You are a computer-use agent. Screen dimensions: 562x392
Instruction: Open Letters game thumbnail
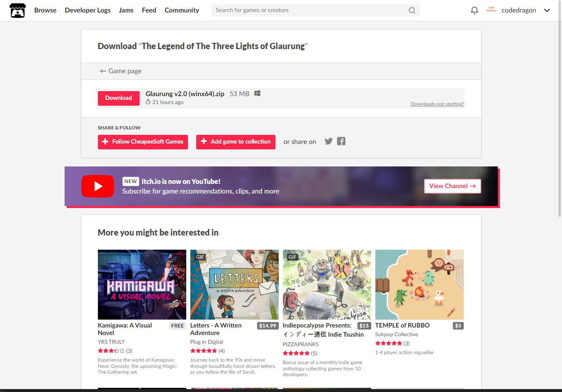coord(235,285)
